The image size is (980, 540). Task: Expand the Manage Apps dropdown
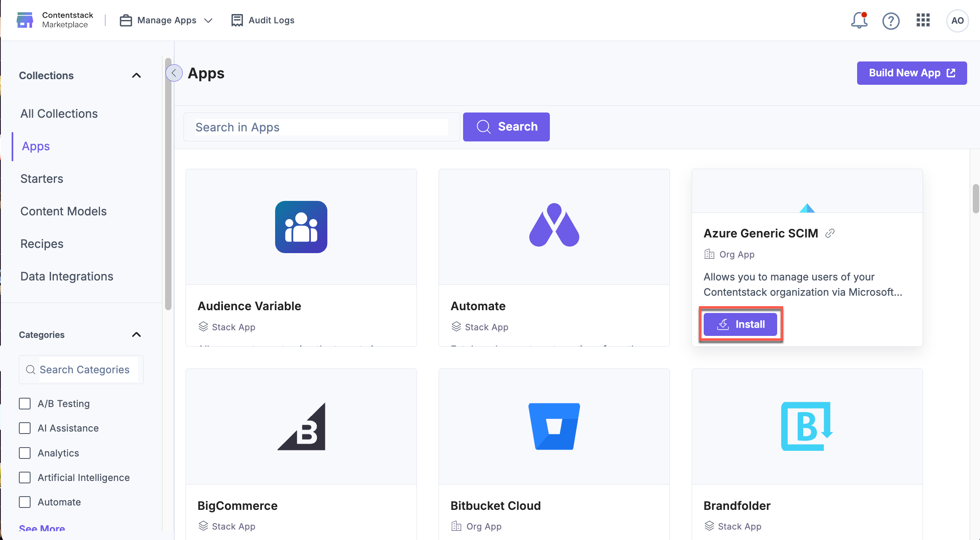166,20
